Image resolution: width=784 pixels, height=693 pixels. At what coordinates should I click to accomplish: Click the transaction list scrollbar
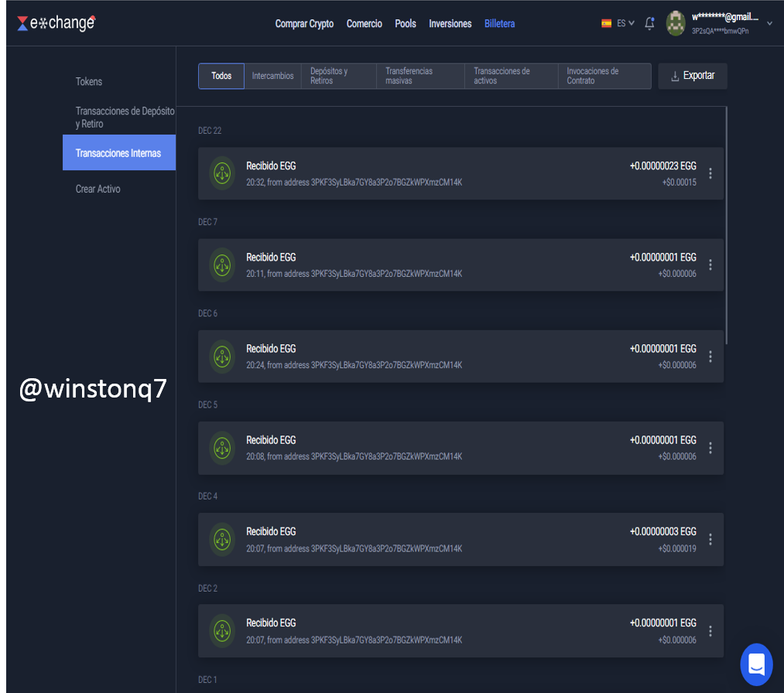pos(726,226)
